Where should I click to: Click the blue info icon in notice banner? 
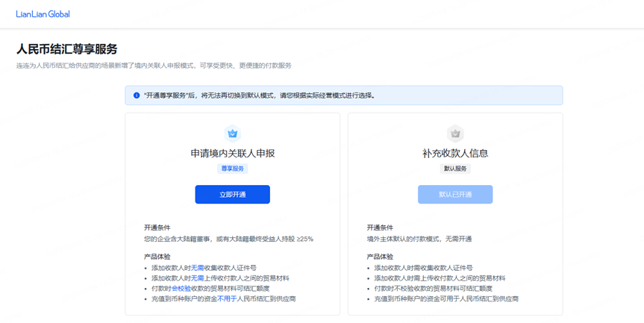[x=137, y=95]
